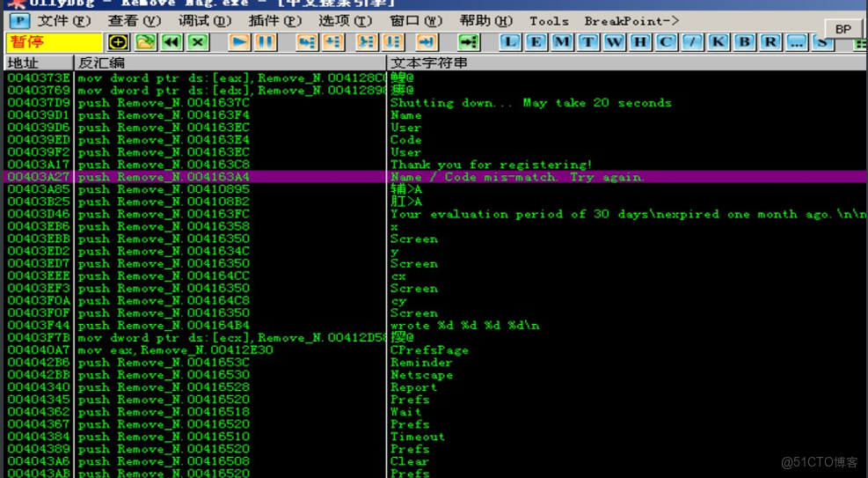The height and width of the screenshot is (478, 868).
Task: Open the 选项(T) menu
Action: pyautogui.click(x=346, y=21)
